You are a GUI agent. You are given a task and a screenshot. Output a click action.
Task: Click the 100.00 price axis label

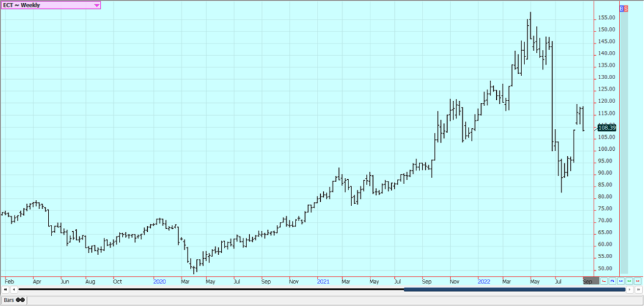[x=607, y=150]
